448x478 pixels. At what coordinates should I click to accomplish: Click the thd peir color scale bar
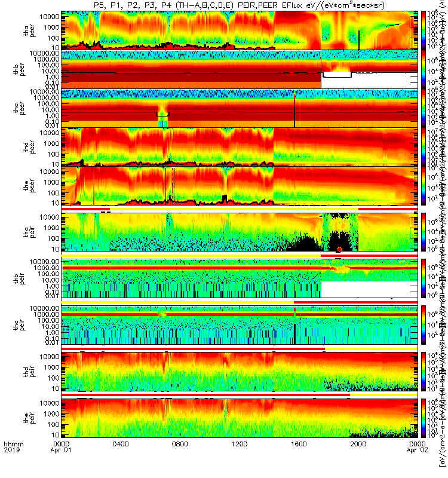tap(424, 371)
